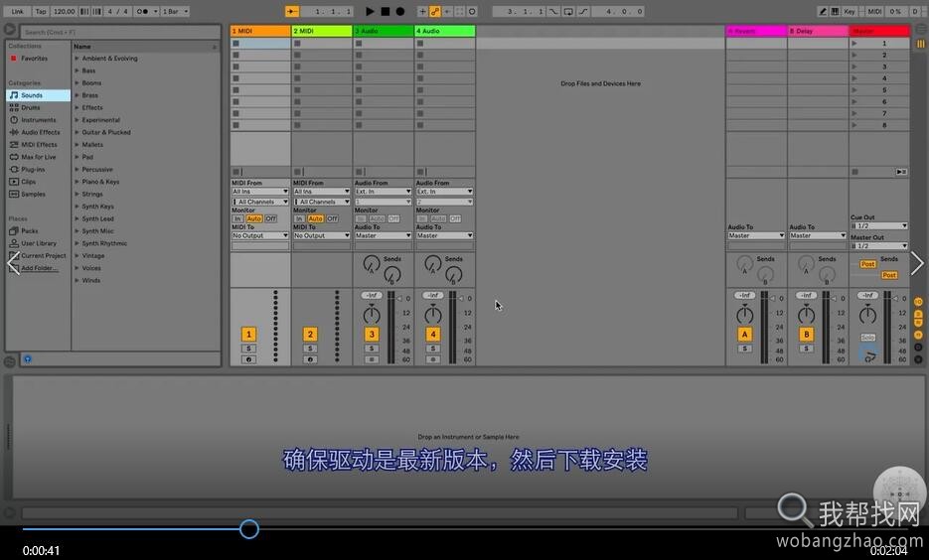The width and height of the screenshot is (929, 560).
Task: Expand the Bass folder
Action: click(x=77, y=71)
